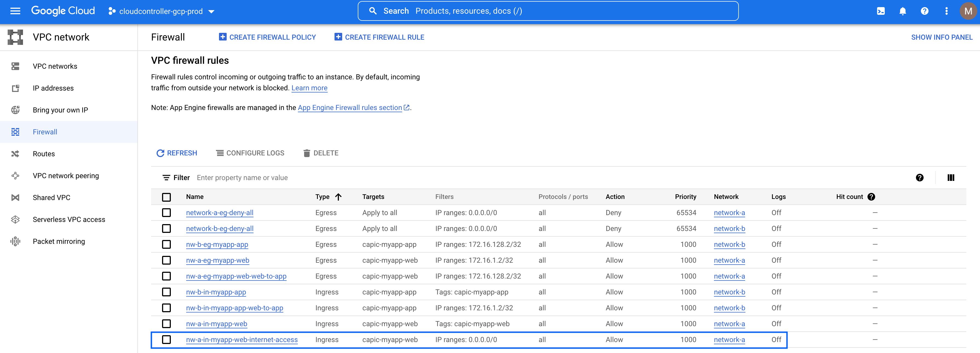This screenshot has width=980, height=353.
Task: Select nw-a-in-myapp-web-internet-access checkbox
Action: pos(166,340)
